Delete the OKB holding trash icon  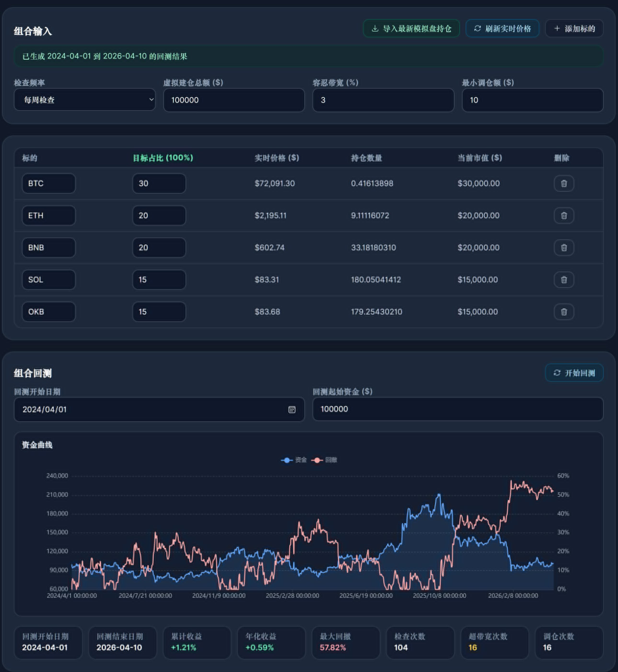click(564, 312)
